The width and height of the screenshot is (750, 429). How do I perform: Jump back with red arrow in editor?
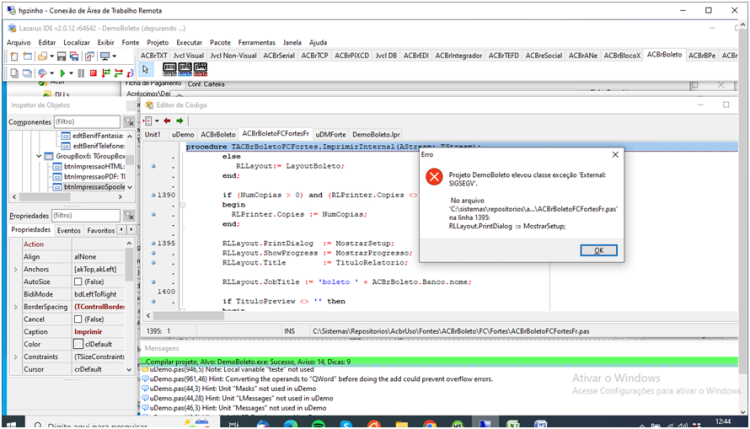click(x=167, y=121)
